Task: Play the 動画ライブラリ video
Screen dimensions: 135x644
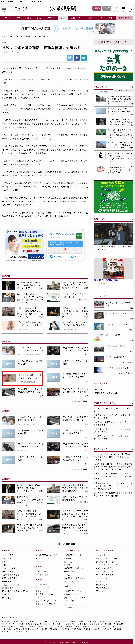Action: pos(113,234)
